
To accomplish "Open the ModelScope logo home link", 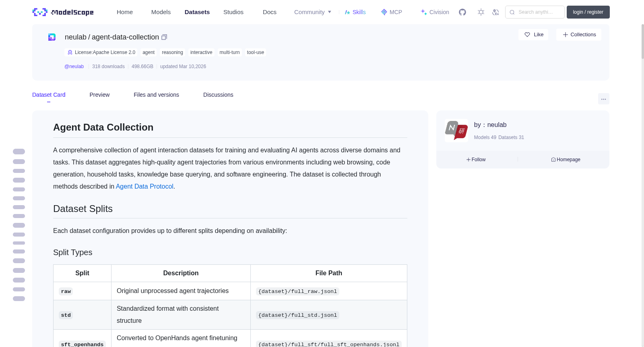I will pos(63,12).
